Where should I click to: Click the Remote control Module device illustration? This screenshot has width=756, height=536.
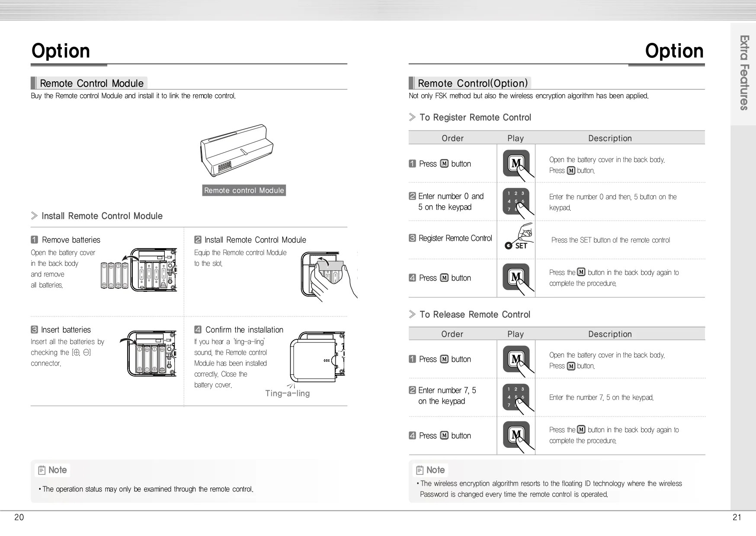(x=237, y=151)
